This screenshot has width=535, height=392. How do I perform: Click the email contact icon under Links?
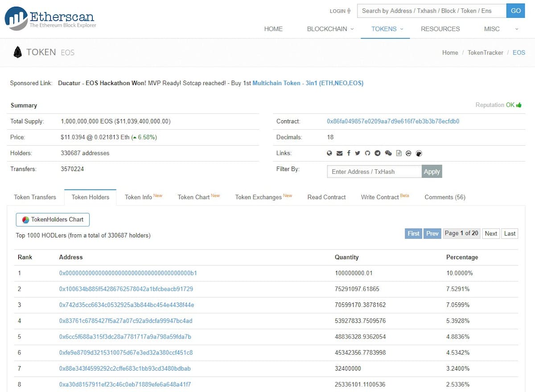pyautogui.click(x=340, y=153)
